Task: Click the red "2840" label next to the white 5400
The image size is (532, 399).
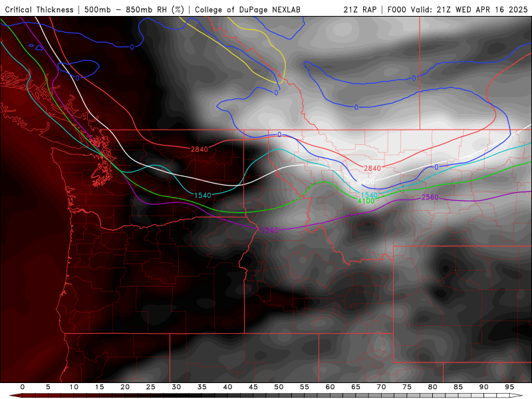Action: 372,168
